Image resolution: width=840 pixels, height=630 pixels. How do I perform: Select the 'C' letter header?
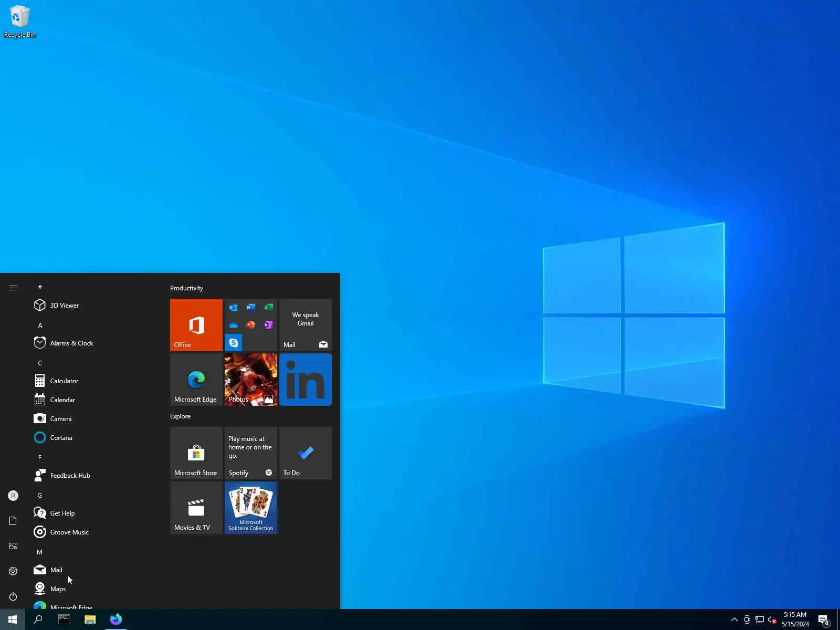pos(40,363)
